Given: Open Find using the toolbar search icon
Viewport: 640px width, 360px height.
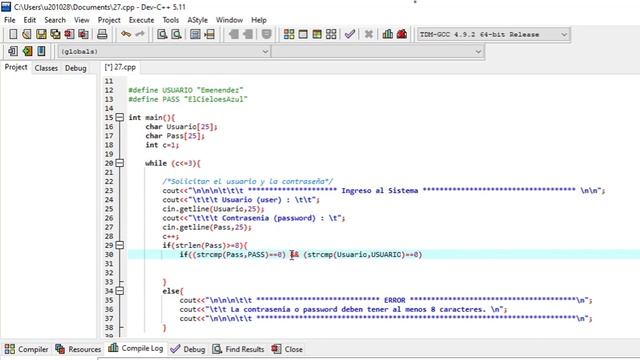Looking at the screenshot, I should pyautogui.click(x=162, y=34).
